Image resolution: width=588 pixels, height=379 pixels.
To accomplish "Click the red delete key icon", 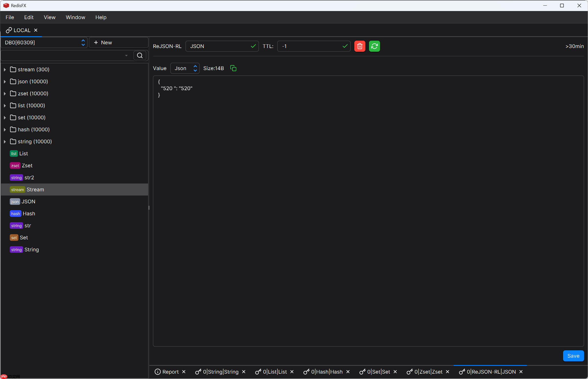I will point(360,46).
